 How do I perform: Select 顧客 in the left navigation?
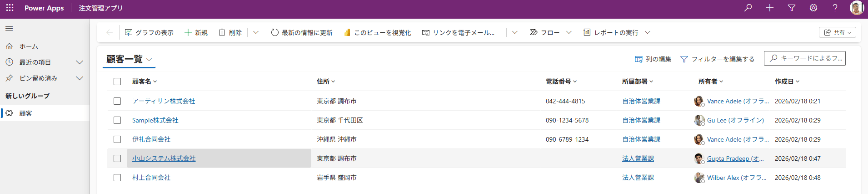[25, 113]
